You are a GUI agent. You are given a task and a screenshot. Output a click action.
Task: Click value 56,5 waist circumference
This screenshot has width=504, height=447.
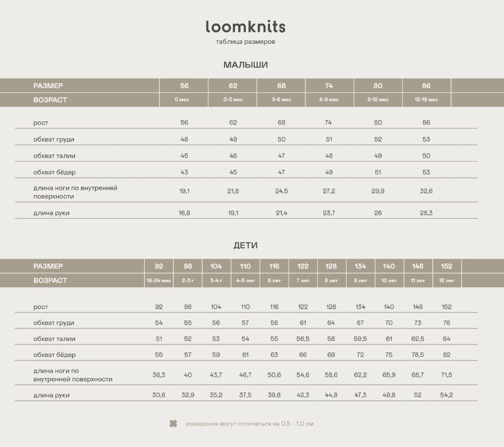[303, 339]
